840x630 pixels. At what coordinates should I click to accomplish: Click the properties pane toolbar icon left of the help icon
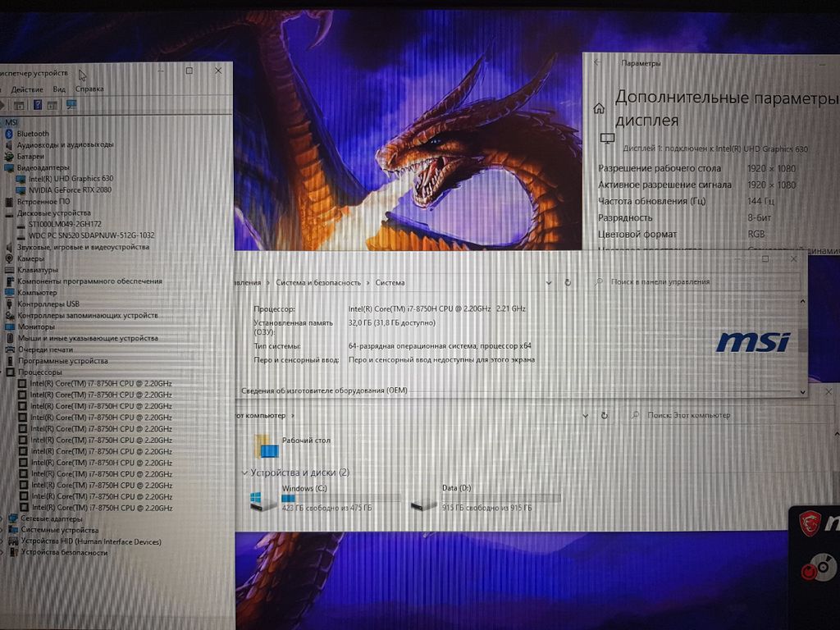pyautogui.click(x=19, y=106)
